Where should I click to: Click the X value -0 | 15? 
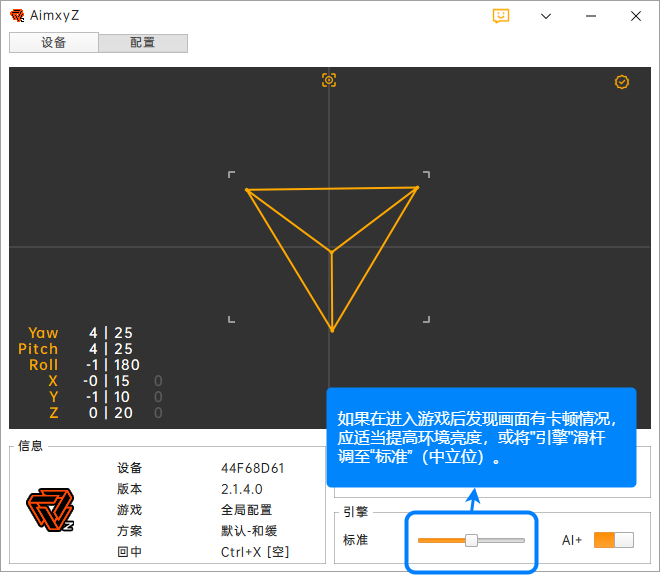106,381
